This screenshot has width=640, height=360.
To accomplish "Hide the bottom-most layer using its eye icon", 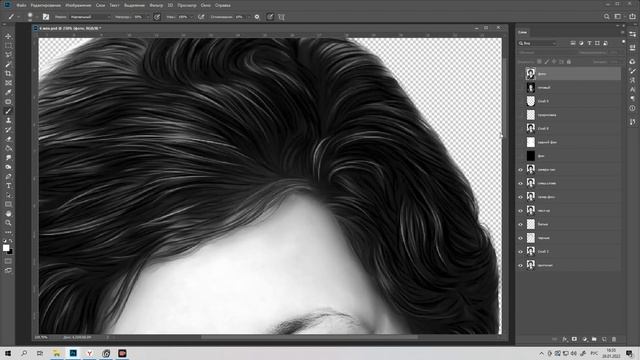I will point(520,265).
